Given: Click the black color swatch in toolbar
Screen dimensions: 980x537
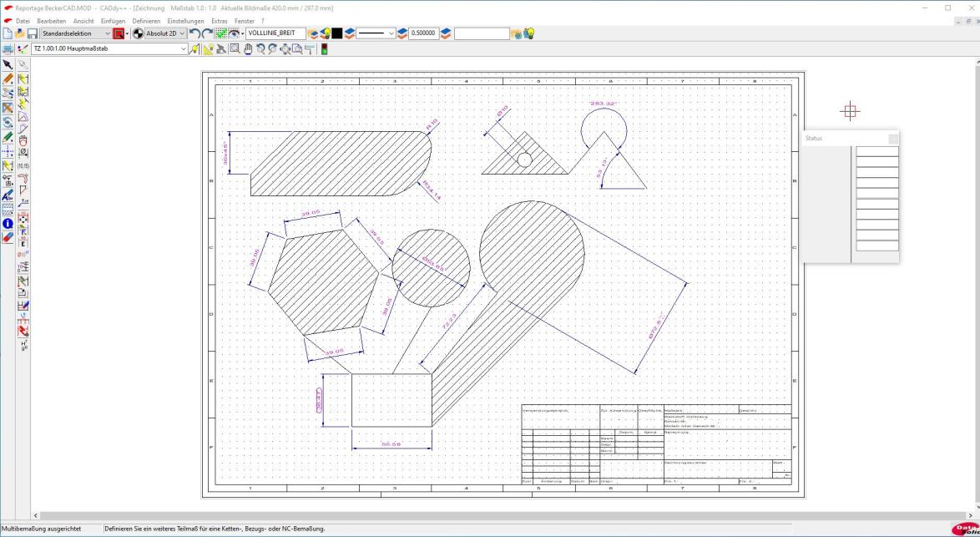Looking at the screenshot, I should [337, 33].
